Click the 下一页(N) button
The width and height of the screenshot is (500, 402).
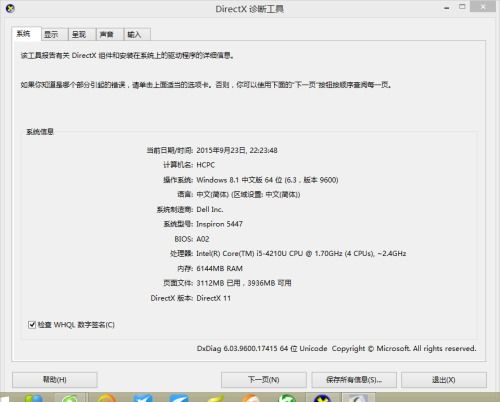tap(264, 380)
